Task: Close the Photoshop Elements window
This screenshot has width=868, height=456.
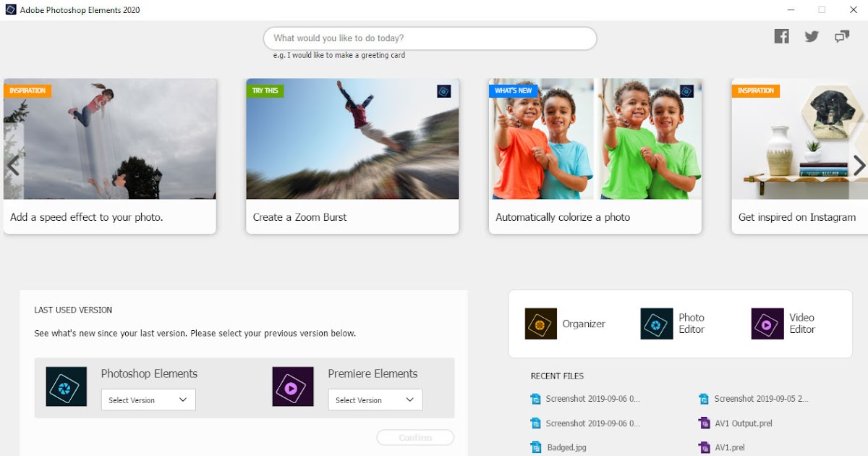Action: (x=852, y=10)
